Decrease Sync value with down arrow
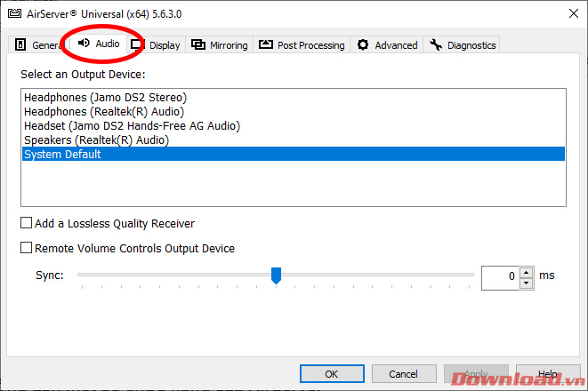The width and height of the screenshot is (588, 391). click(x=527, y=283)
